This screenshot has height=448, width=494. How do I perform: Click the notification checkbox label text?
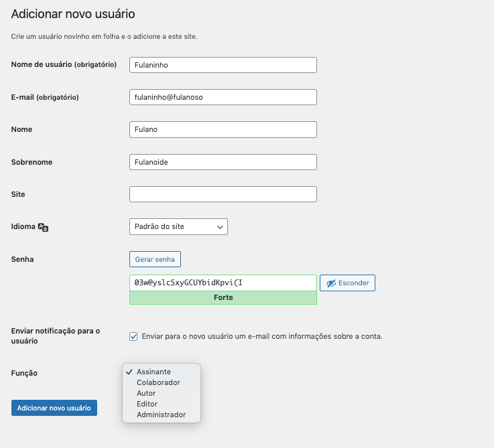coord(261,336)
